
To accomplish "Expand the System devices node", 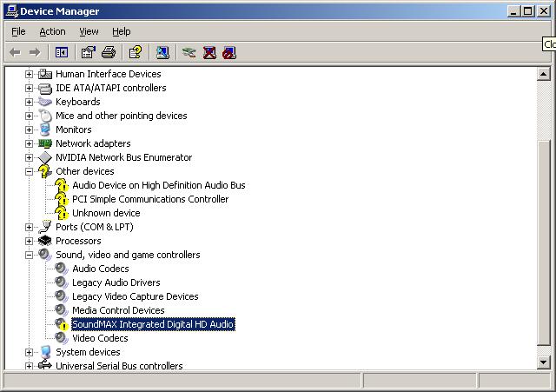I will (29, 352).
